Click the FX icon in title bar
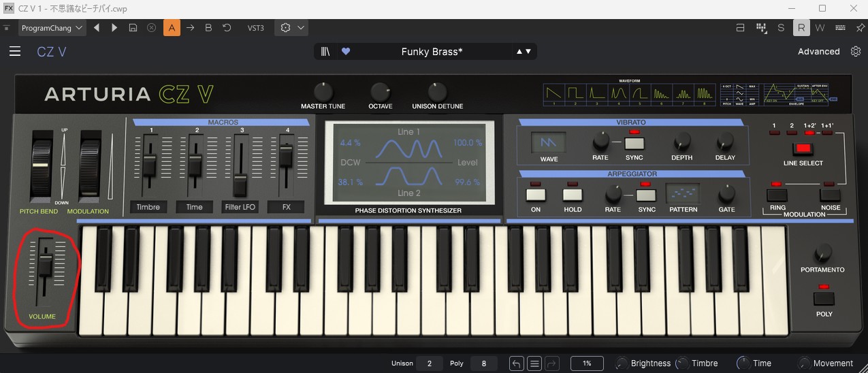 pyautogui.click(x=9, y=8)
